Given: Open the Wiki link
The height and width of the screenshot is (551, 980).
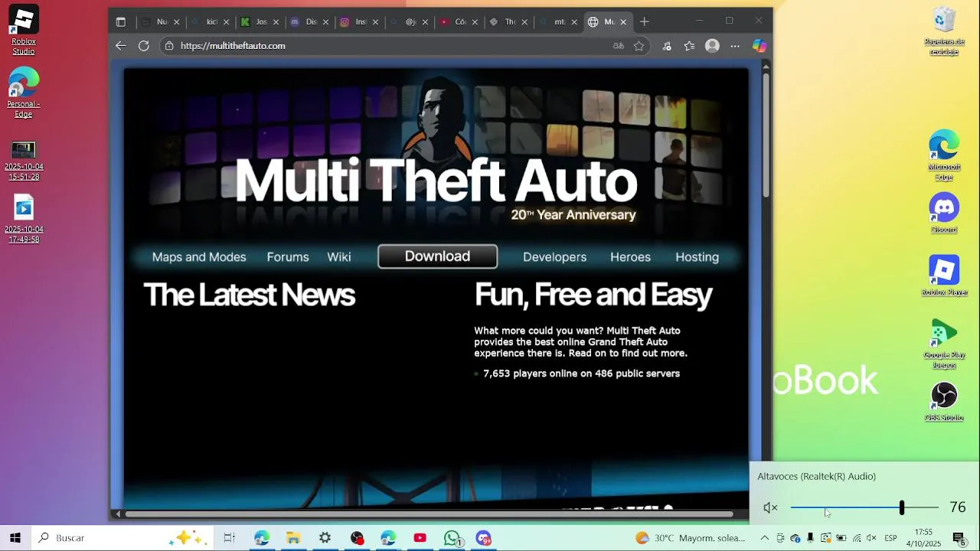Looking at the screenshot, I should 339,257.
